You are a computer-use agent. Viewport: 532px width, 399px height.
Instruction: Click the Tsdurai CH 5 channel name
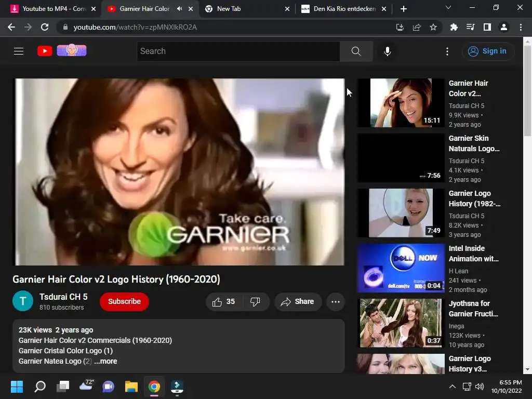[63, 297]
